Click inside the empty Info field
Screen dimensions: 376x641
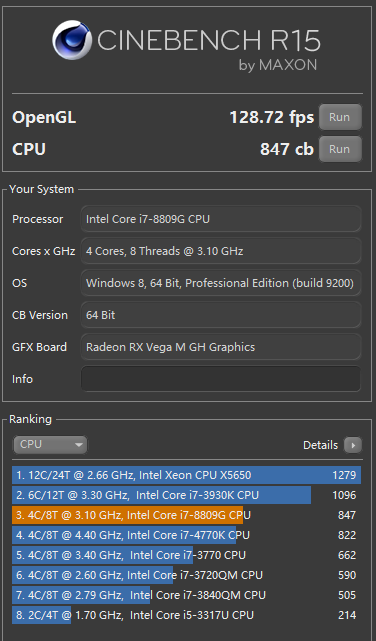pyautogui.click(x=221, y=379)
